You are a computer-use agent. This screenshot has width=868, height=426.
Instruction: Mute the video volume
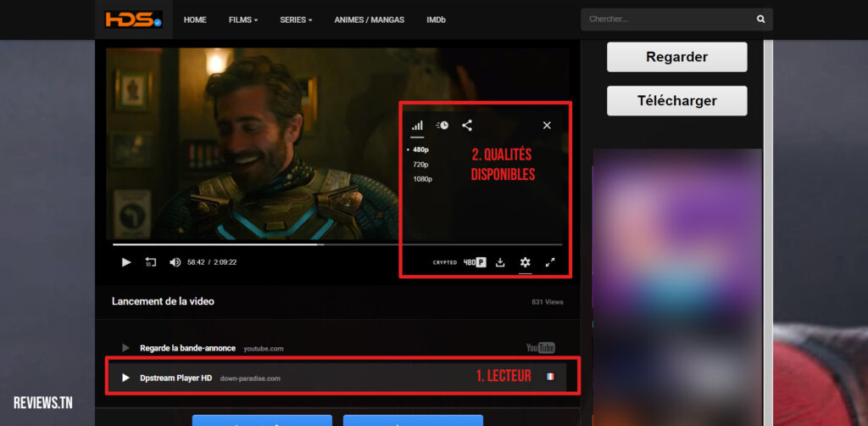tap(175, 262)
